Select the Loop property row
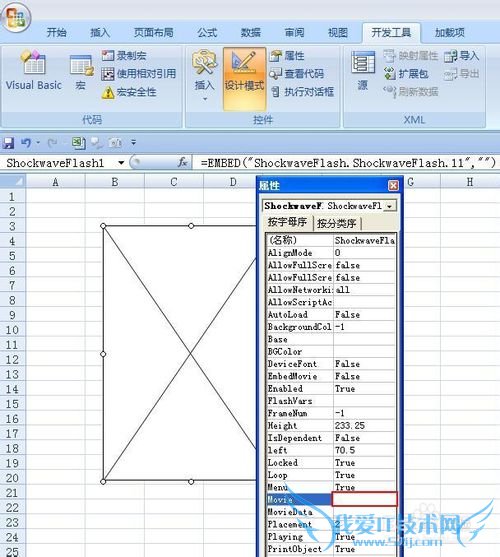The width and height of the screenshot is (500, 557). 331,475
